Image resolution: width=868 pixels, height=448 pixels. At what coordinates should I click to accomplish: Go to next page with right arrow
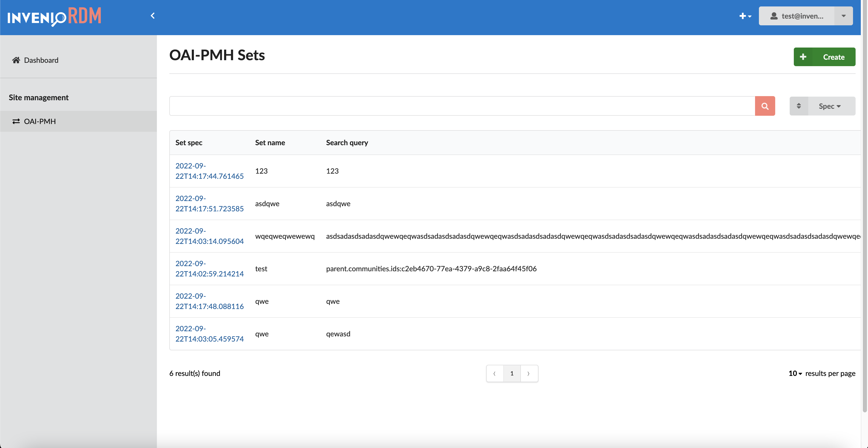pyautogui.click(x=529, y=373)
